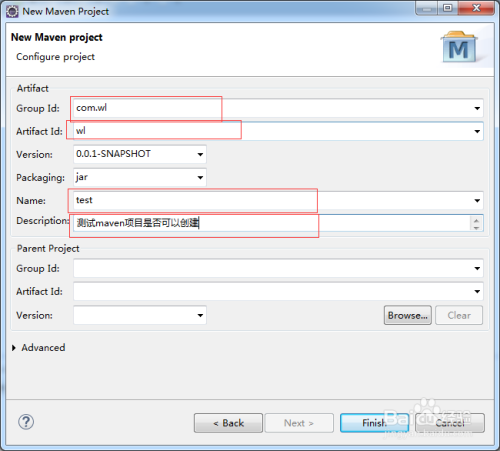Maximize the New Maven Project window
Viewport: 500px width, 451px height.
click(447, 8)
